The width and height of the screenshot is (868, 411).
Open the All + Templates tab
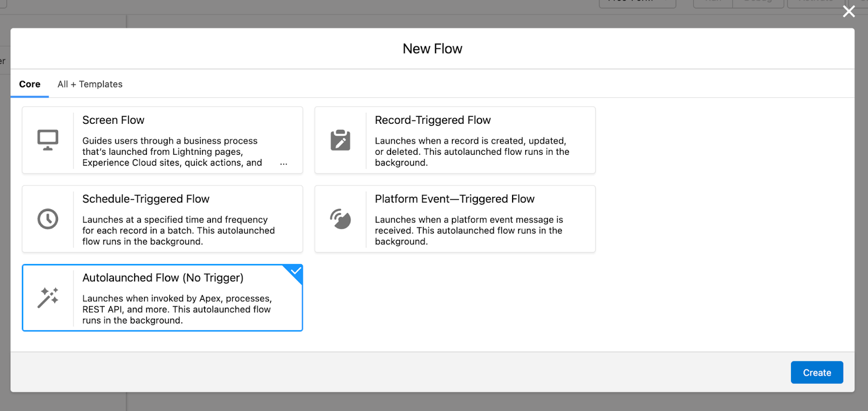[x=90, y=84]
